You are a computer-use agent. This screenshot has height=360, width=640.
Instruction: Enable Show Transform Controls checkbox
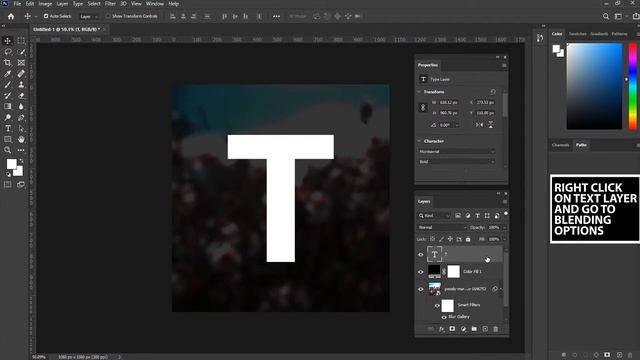click(108, 16)
